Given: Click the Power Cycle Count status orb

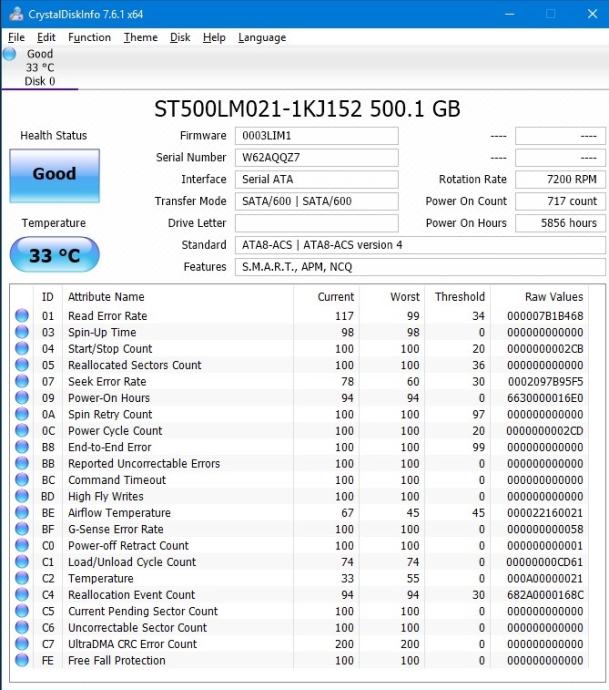Looking at the screenshot, I should click(x=22, y=430).
